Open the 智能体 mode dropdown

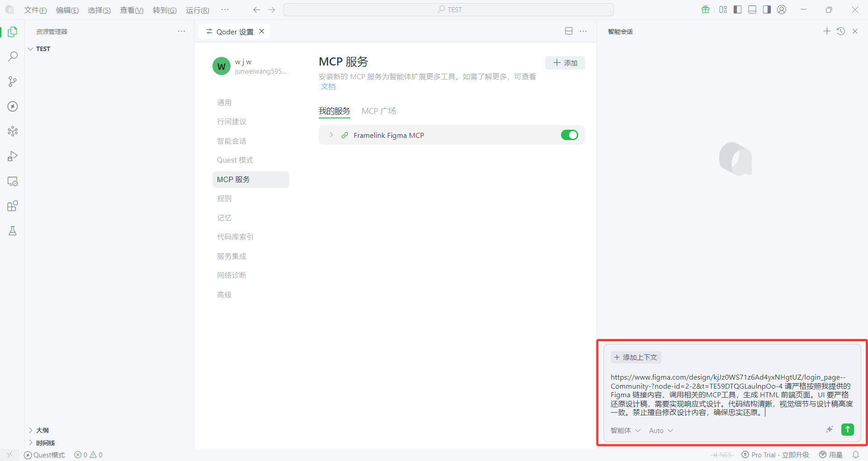coord(625,431)
